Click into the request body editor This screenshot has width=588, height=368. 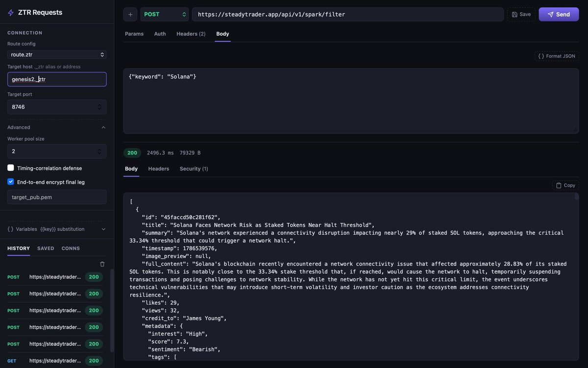(x=351, y=101)
